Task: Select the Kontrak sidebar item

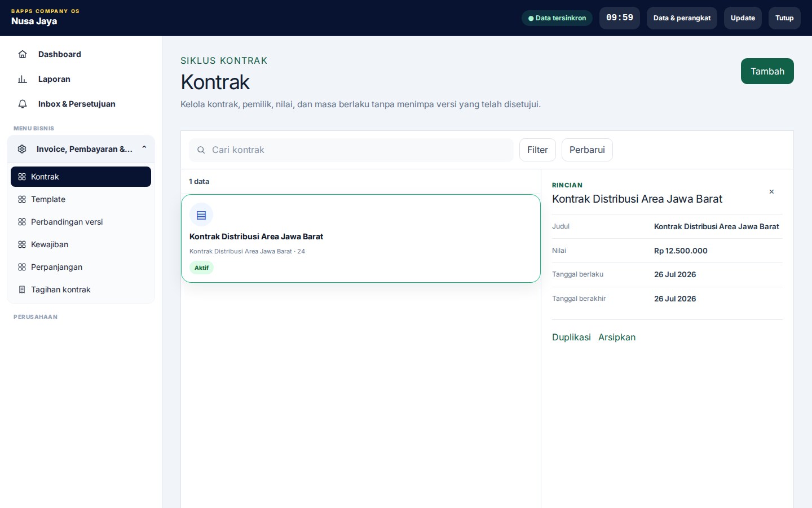Action: (81, 177)
